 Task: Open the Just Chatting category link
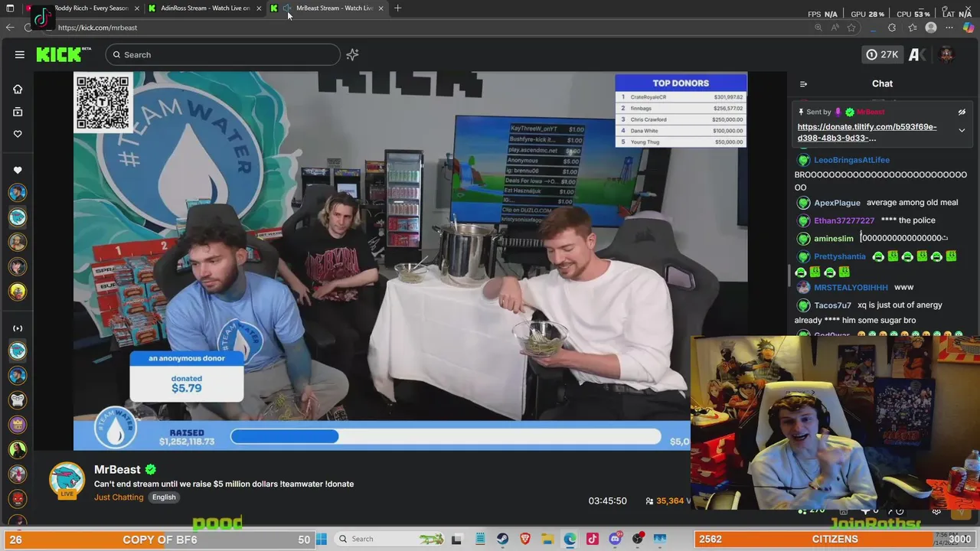119,497
